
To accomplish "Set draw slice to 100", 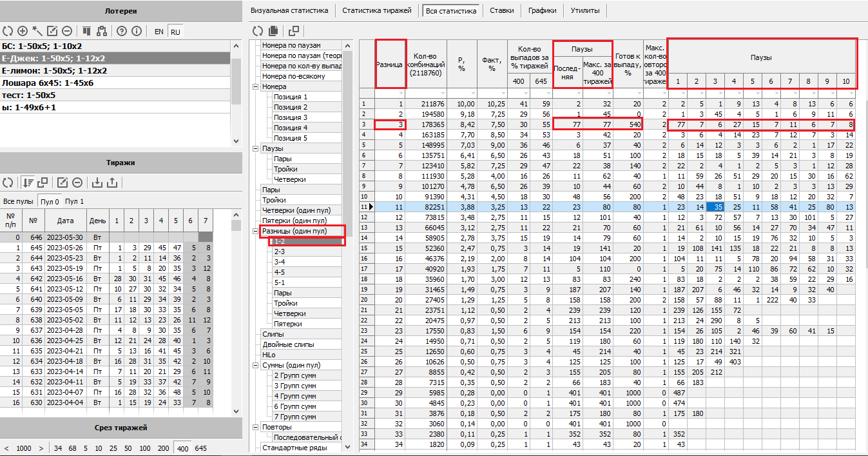I will 145,448.
